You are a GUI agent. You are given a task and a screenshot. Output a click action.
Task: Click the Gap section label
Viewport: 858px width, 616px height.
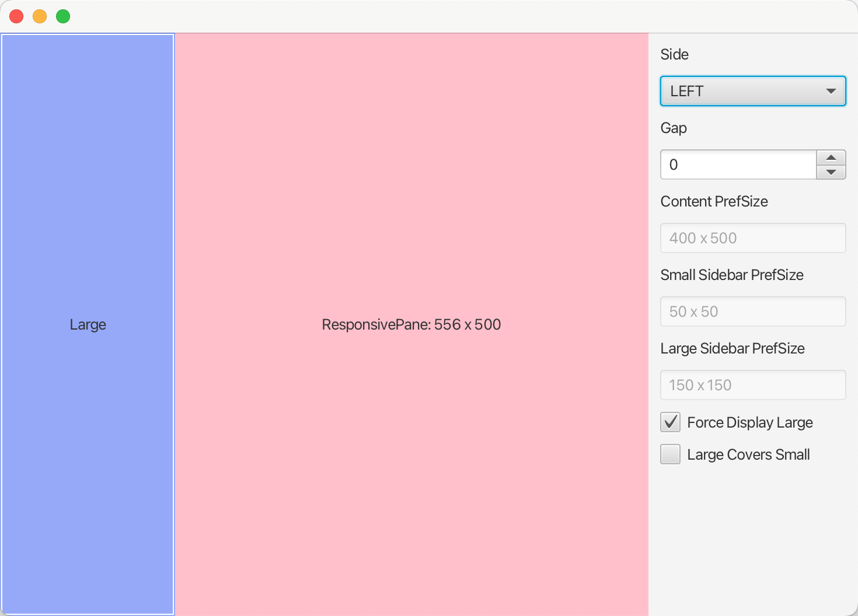(674, 128)
